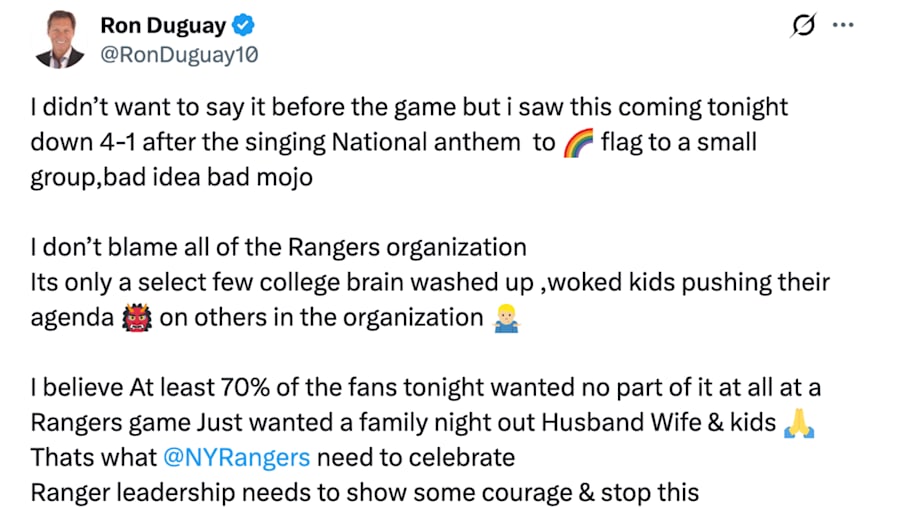912x513 pixels.
Task: Click the Grok slashed-circle icon
Action: [802, 26]
